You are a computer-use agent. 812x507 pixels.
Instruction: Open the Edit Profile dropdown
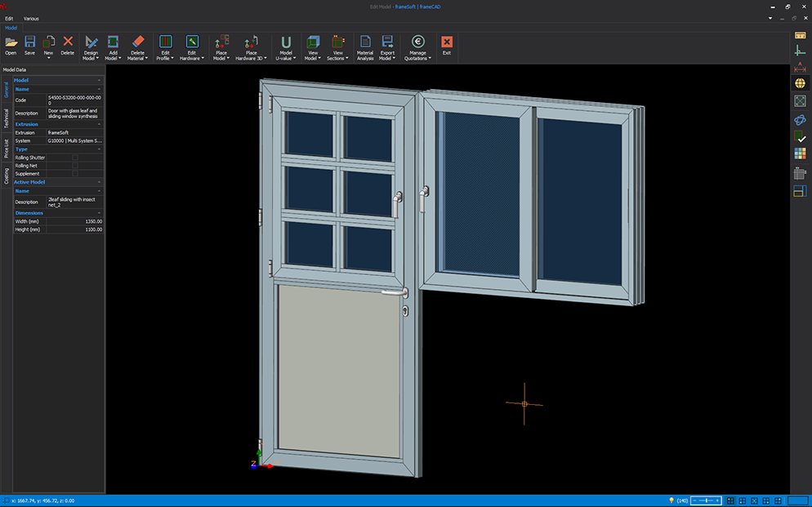[166, 48]
